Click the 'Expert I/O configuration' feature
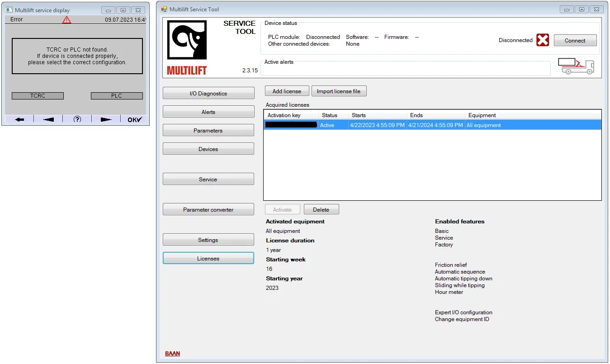 pos(463,312)
